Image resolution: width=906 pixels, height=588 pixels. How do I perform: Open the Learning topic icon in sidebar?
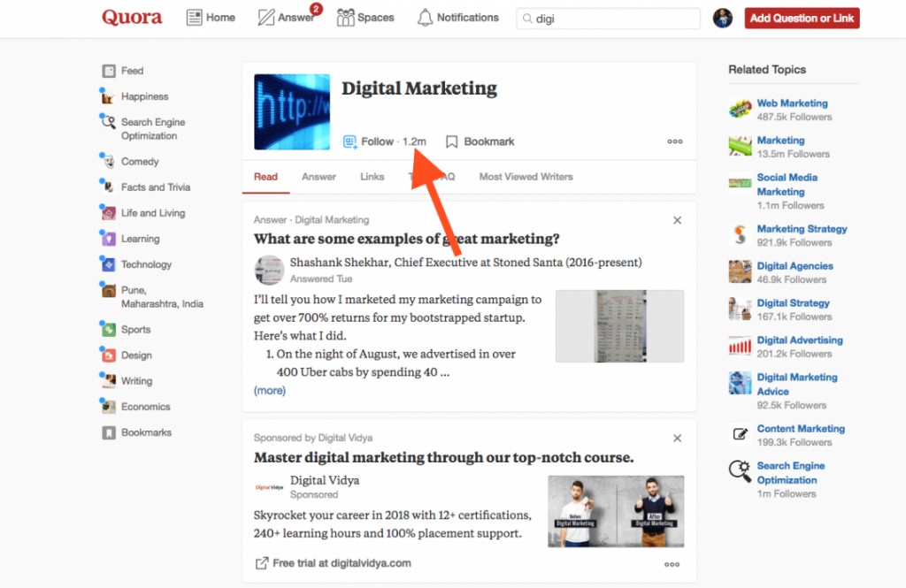[x=108, y=239]
